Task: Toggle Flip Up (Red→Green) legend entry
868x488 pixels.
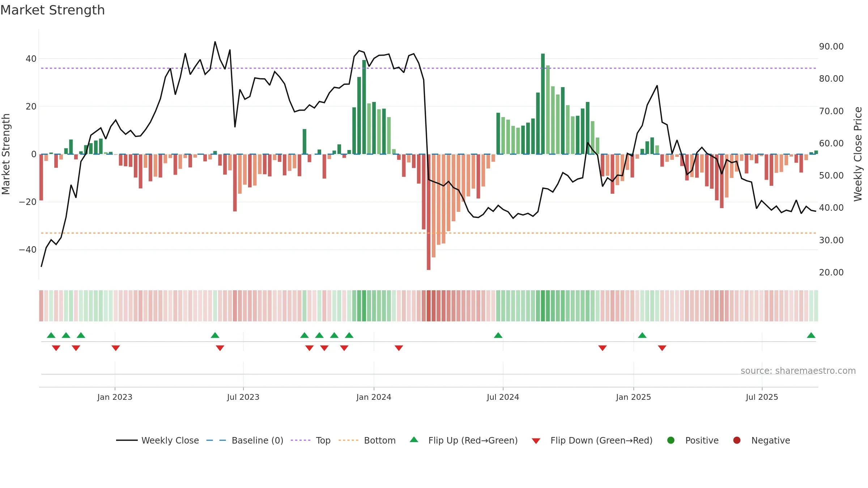Action: click(464, 440)
